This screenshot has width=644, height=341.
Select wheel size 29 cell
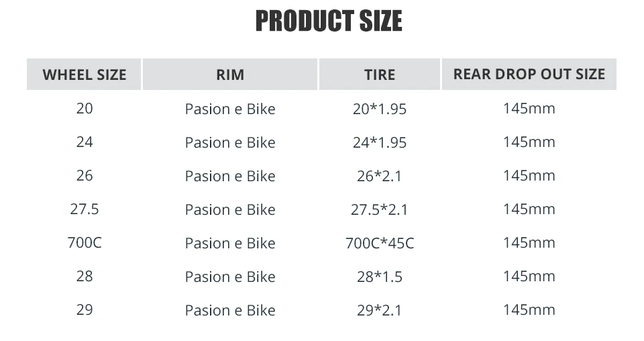85,309
